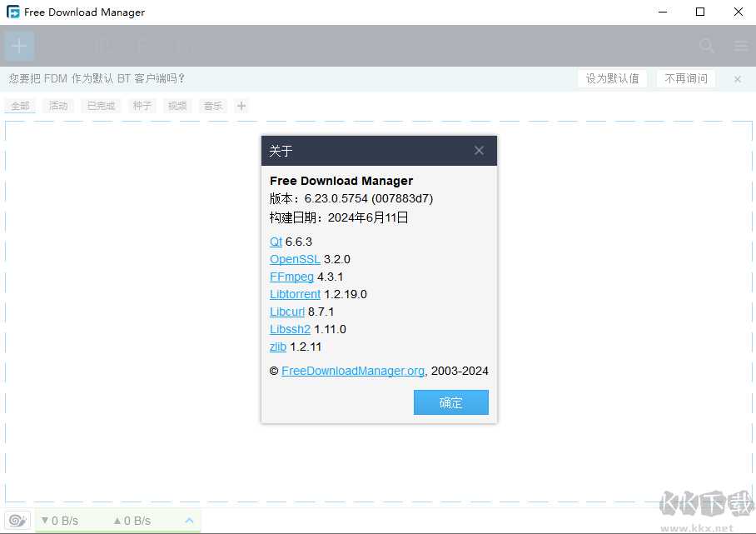The height and width of the screenshot is (534, 756).
Task: Minimize the Free Download Manager window
Action: tap(663, 12)
